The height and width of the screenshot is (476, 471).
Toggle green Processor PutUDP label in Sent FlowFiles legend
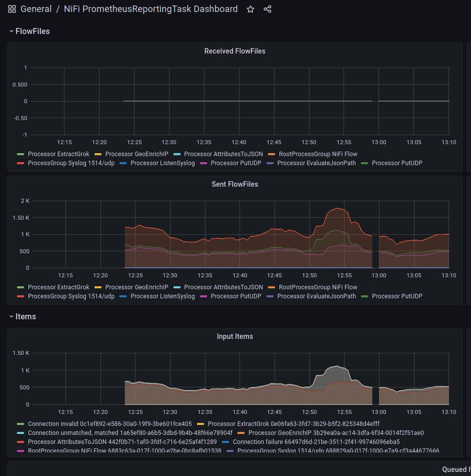(x=397, y=296)
